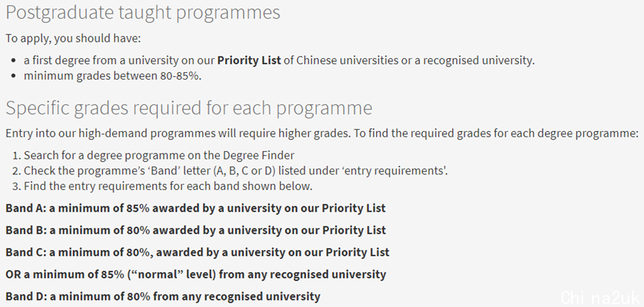Click the Band A requirement line
This screenshot has height=307, width=644.
coord(195,208)
